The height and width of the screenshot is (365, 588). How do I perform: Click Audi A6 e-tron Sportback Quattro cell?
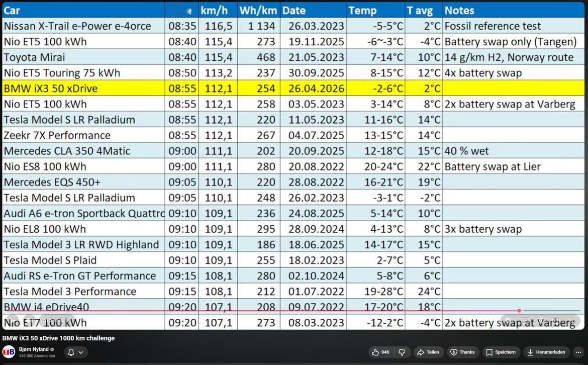(84, 214)
